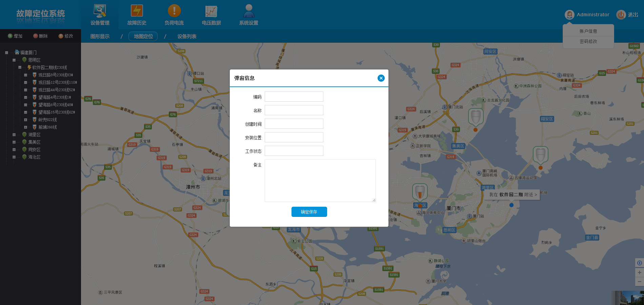Image resolution: width=644 pixels, height=305 pixels.
Task: Click the 修改 edit button in the sidebar
Action: click(66, 36)
